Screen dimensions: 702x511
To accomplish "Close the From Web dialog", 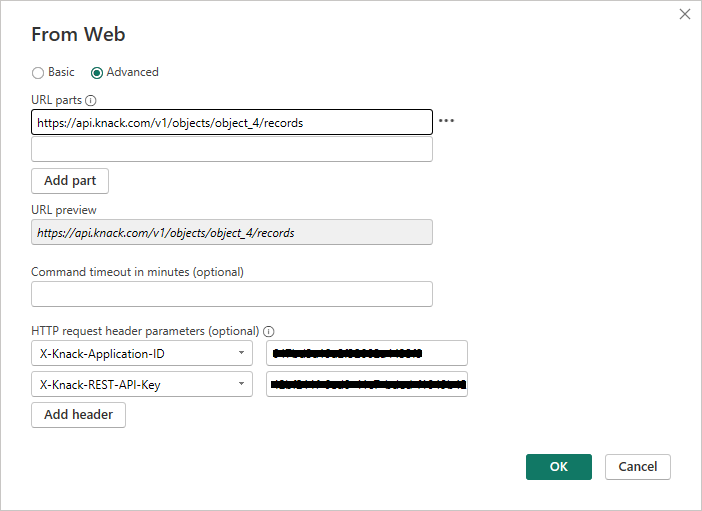I will click(x=685, y=14).
